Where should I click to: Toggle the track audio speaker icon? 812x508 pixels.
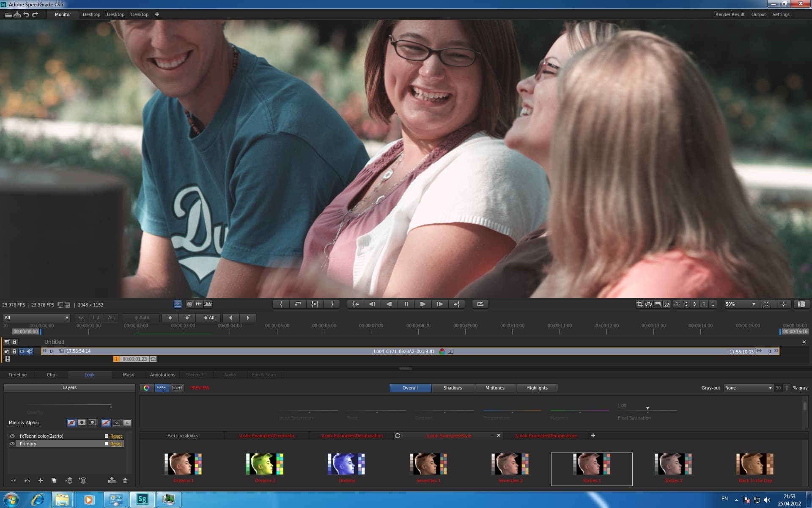tap(29, 351)
